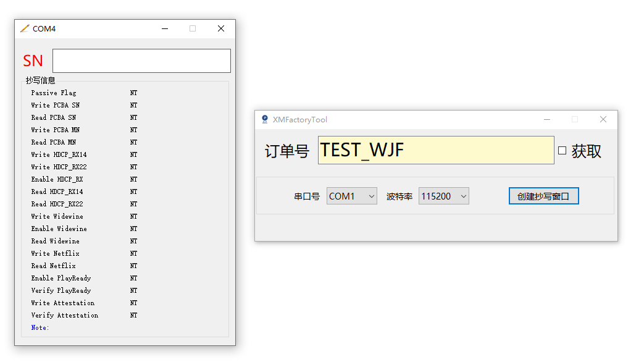The height and width of the screenshot is (362, 644).
Task: Minimize the XMFactoryTool window
Action: point(547,120)
